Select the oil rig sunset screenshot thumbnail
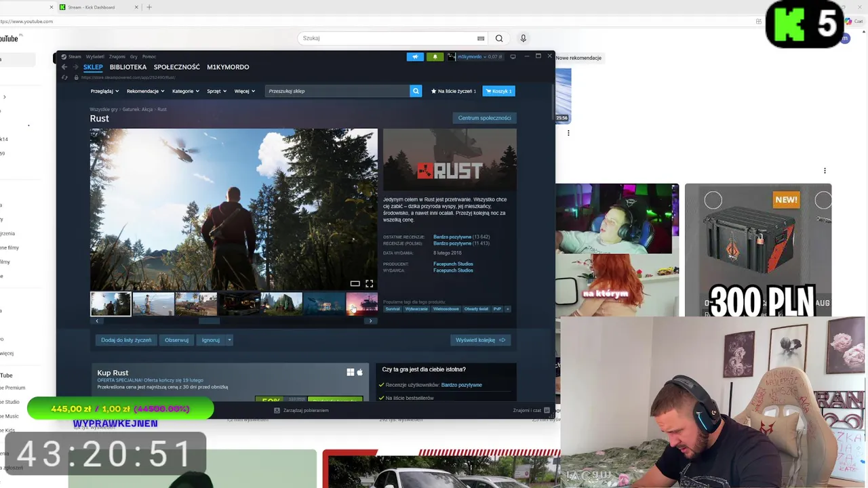 [361, 304]
